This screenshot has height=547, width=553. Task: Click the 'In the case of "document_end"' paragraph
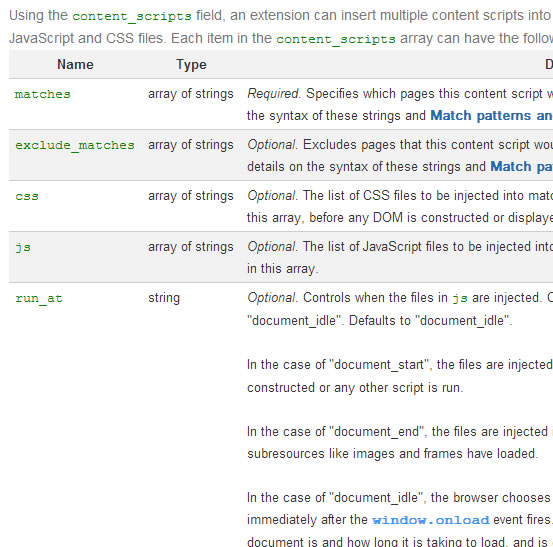400,443
